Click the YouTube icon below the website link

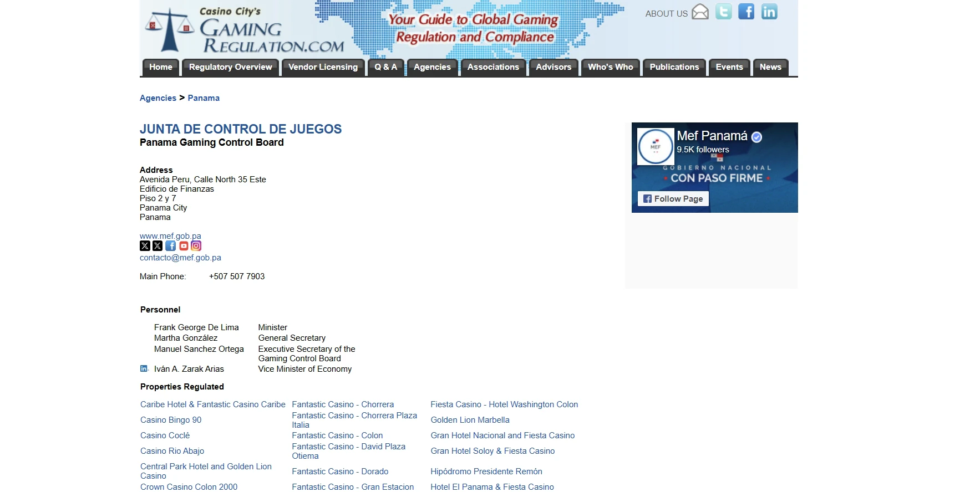[184, 245]
